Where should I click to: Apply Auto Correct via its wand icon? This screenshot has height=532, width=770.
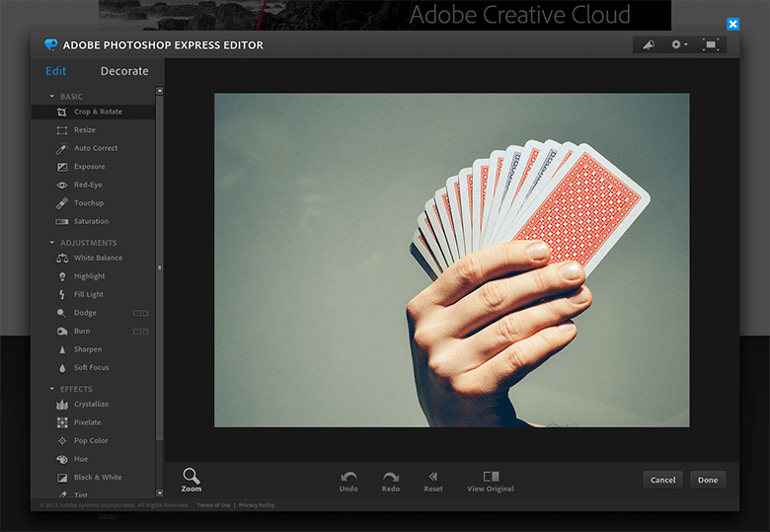[x=62, y=148]
